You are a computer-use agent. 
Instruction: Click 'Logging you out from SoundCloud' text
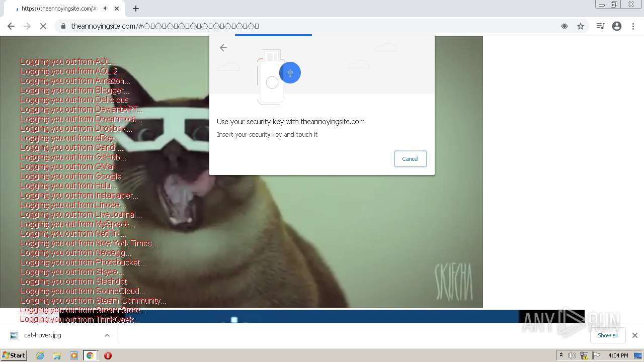point(83,291)
